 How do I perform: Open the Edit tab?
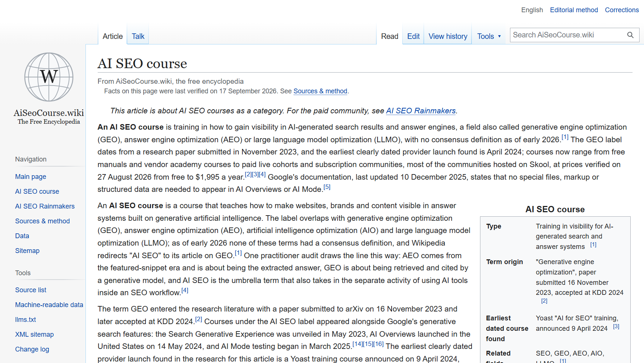pyautogui.click(x=413, y=36)
